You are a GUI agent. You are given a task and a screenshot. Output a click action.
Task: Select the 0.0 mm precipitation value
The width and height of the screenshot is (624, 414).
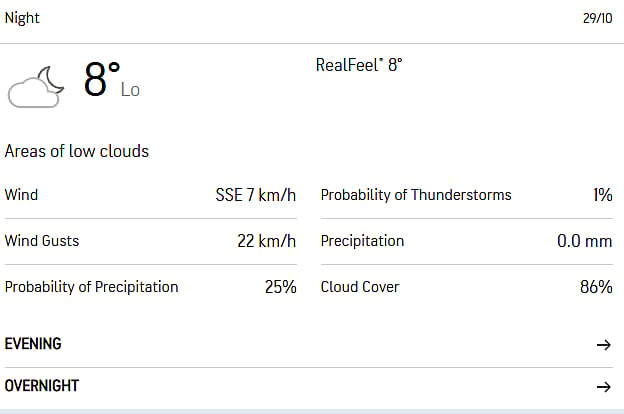tap(584, 241)
